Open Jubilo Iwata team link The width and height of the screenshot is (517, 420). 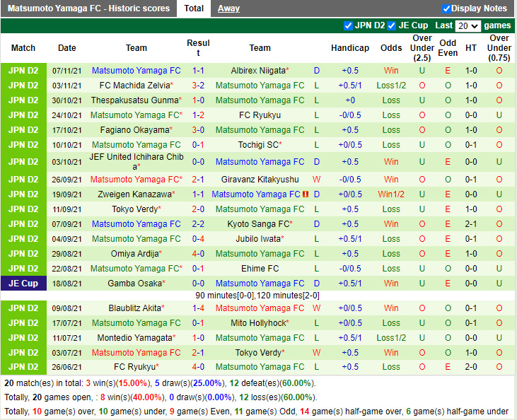pos(258,239)
